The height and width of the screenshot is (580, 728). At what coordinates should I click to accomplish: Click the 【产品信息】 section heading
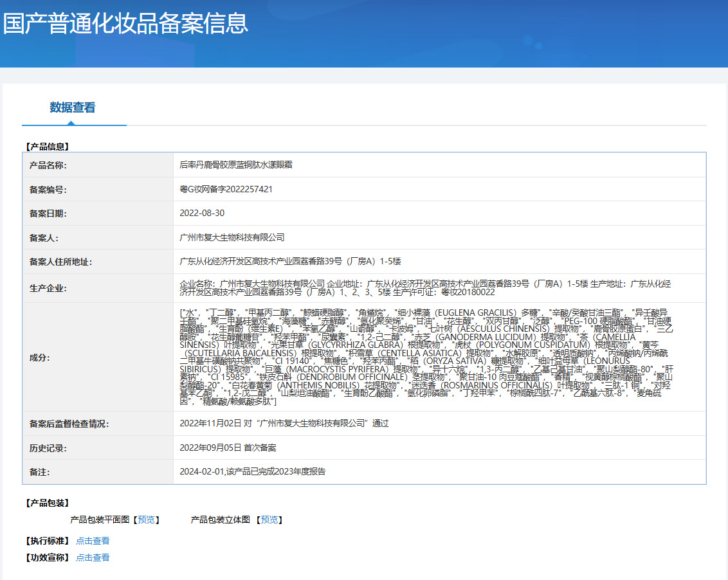pos(47,147)
